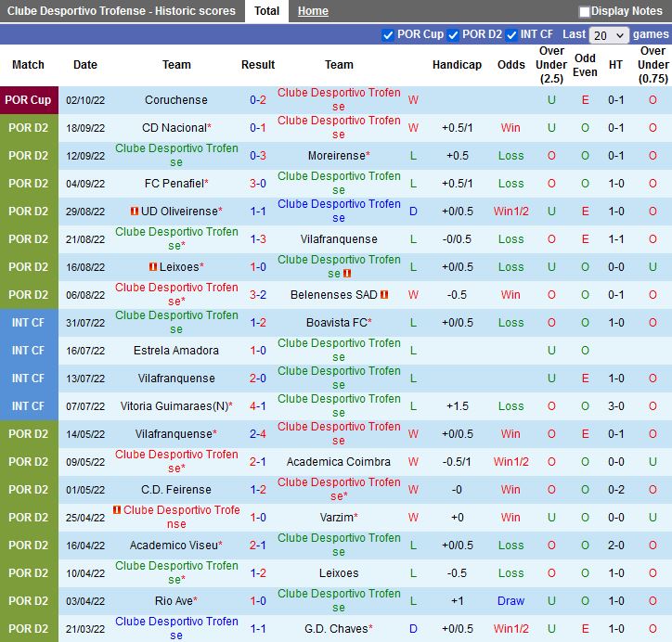The image size is (672, 642).
Task: Open Coruchense team link
Action: pos(176,100)
